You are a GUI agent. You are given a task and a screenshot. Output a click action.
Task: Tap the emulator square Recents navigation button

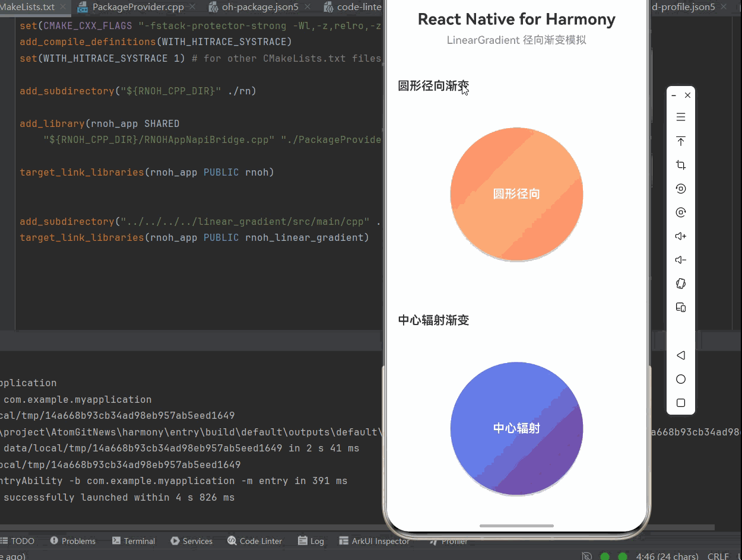tap(681, 403)
